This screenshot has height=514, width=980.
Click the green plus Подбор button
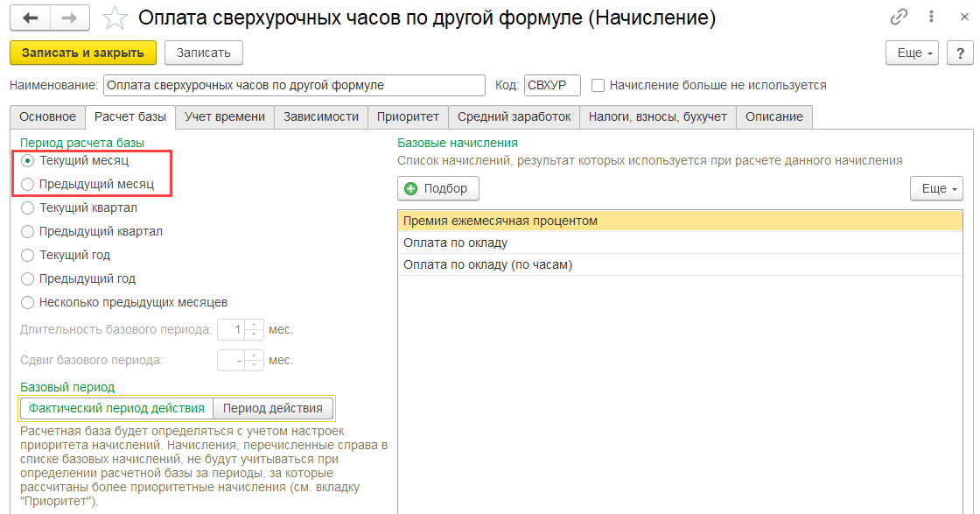click(x=438, y=188)
